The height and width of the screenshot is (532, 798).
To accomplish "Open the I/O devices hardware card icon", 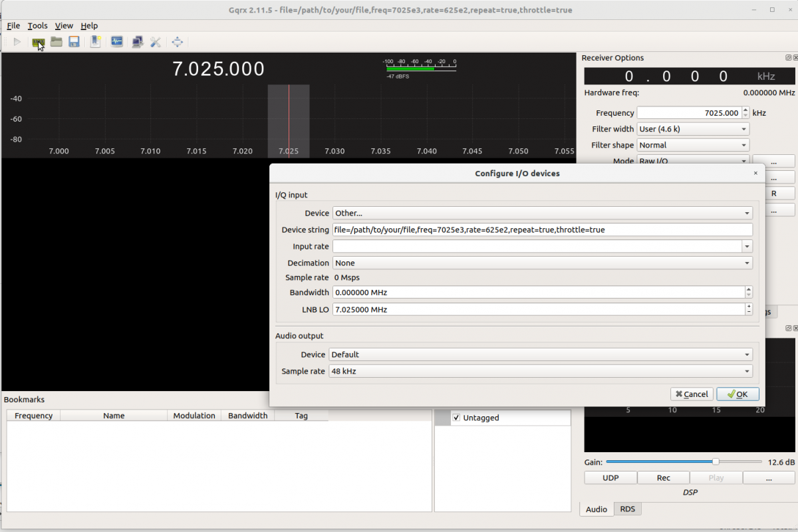I will tap(38, 42).
